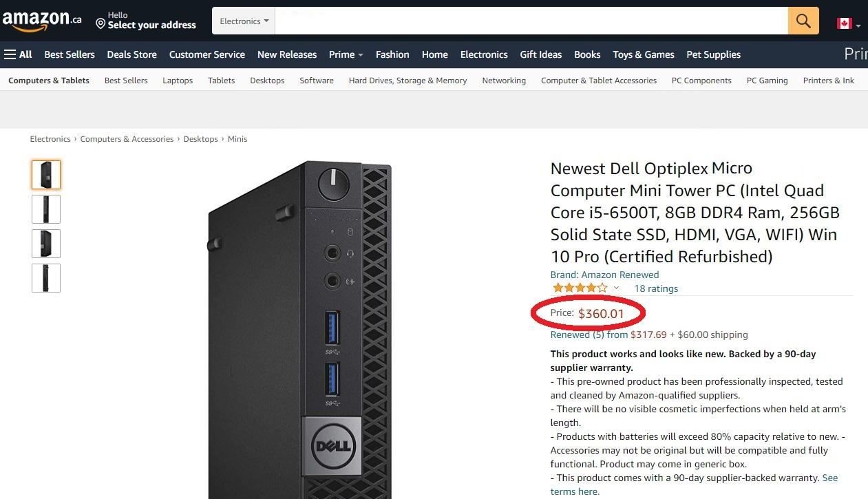Select the second product thumbnail
The width and height of the screenshot is (868, 499).
tap(46, 209)
